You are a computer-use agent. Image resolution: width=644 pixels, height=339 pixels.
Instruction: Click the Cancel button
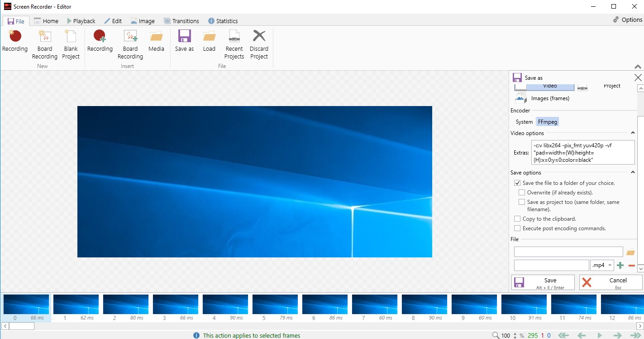(x=611, y=283)
